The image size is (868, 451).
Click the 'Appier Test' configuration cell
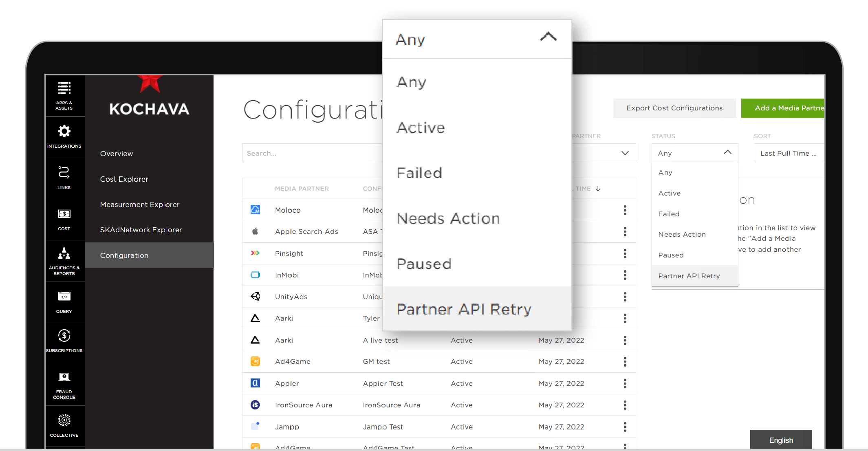point(383,383)
